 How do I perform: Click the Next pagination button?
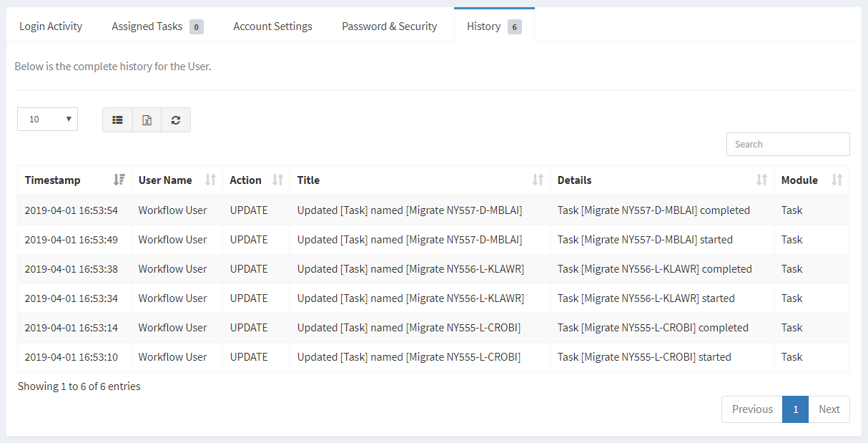pos(829,409)
